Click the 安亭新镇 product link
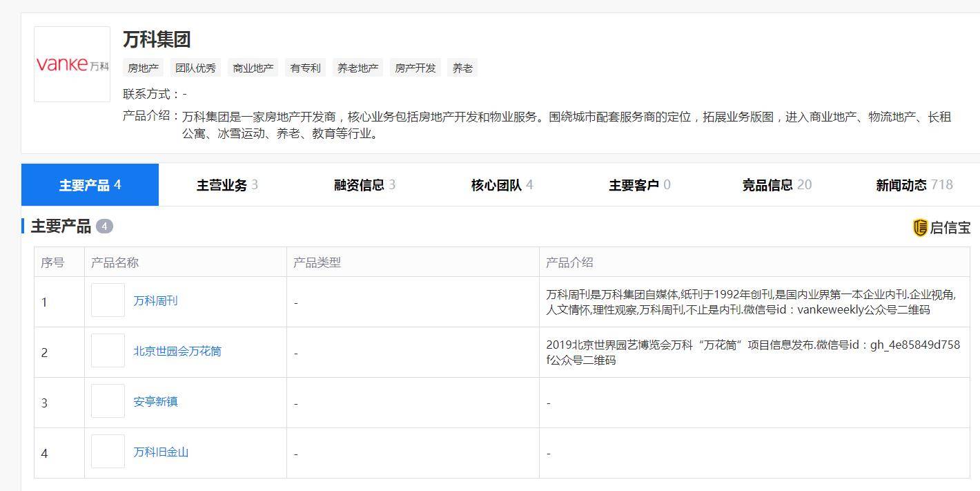Viewport: 980px width, 491px height. [x=155, y=402]
